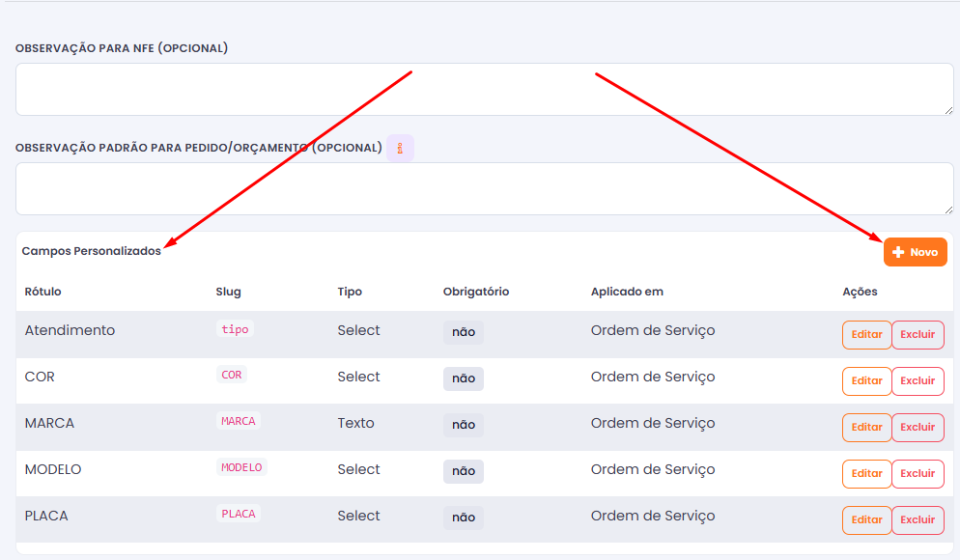This screenshot has height=560, width=960.
Task: Click the Texto type in MARCA row
Action: (x=355, y=424)
